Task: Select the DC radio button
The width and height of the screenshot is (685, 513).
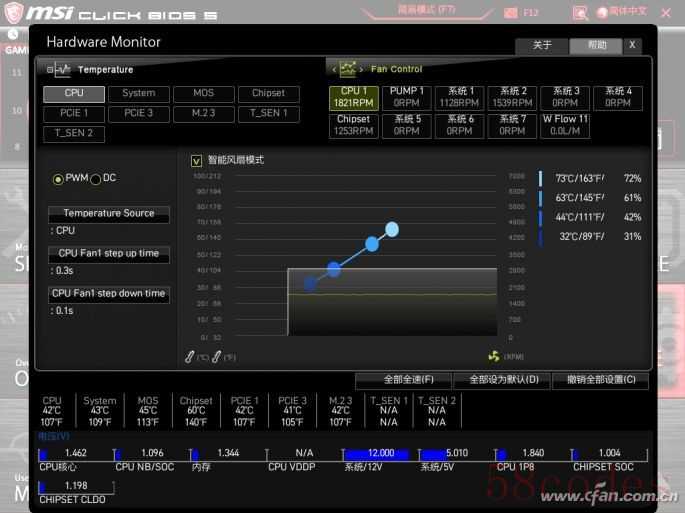Action: click(96, 179)
